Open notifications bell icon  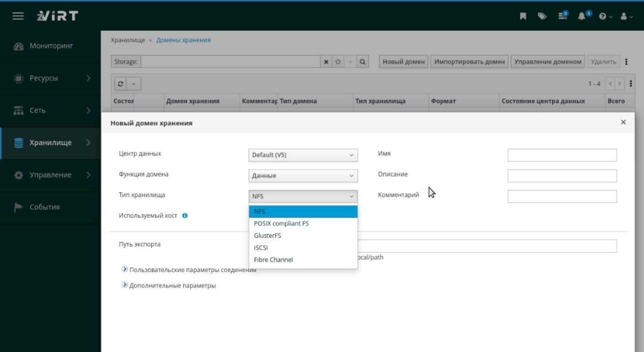(582, 16)
